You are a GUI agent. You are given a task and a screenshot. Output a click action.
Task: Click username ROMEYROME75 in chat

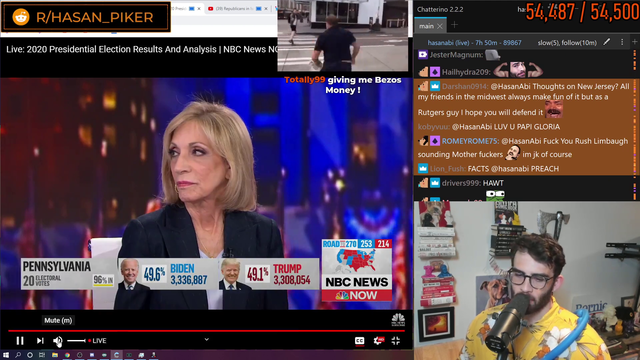[x=470, y=141]
